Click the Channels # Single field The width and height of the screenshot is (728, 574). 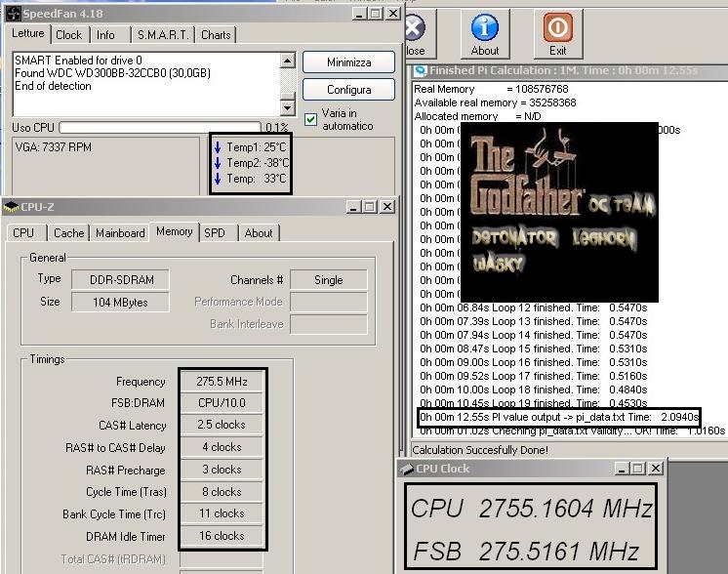[329, 279]
